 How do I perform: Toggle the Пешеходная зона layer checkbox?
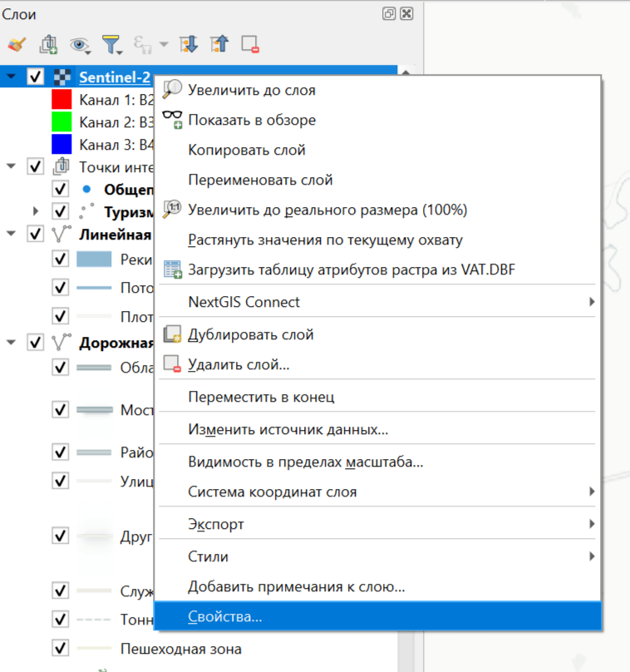pos(60,648)
